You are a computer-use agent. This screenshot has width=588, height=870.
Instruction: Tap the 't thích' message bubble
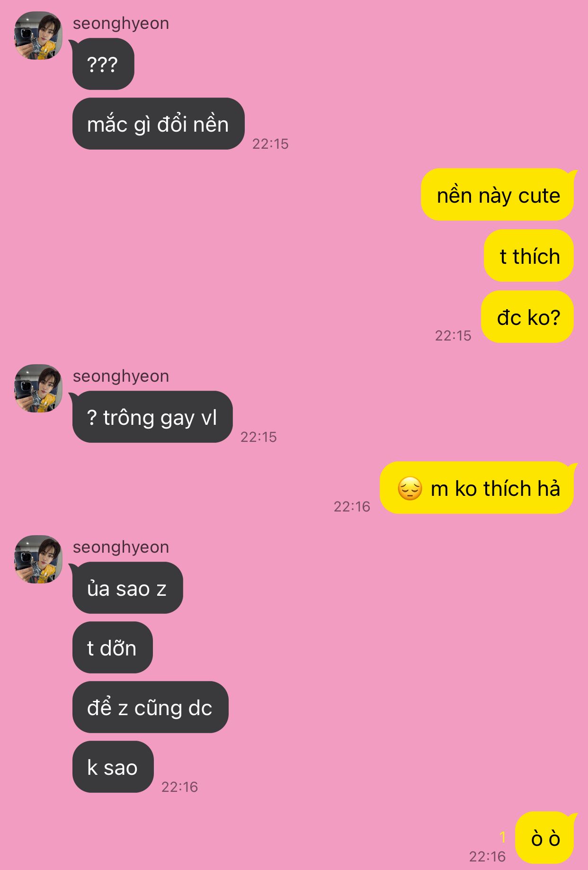pyautogui.click(x=529, y=256)
